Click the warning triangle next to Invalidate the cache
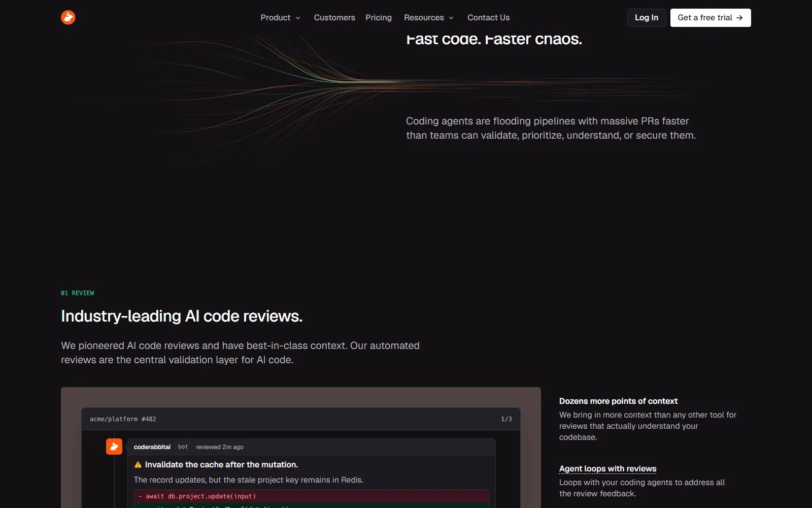The image size is (812, 508). [x=138, y=465]
